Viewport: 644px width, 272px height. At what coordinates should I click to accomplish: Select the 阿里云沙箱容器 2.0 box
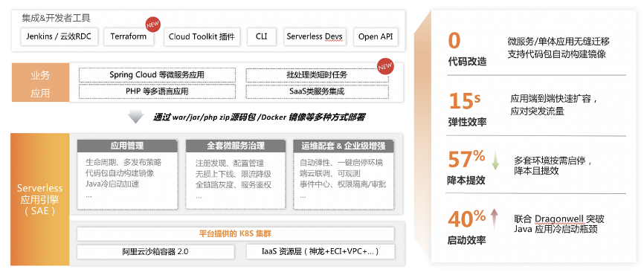tap(155, 251)
